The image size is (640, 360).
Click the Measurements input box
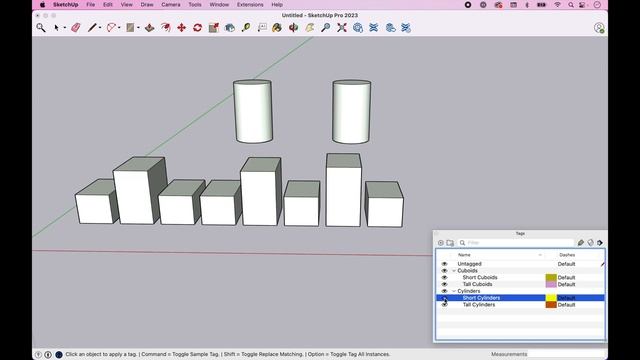pyautogui.click(x=567, y=354)
